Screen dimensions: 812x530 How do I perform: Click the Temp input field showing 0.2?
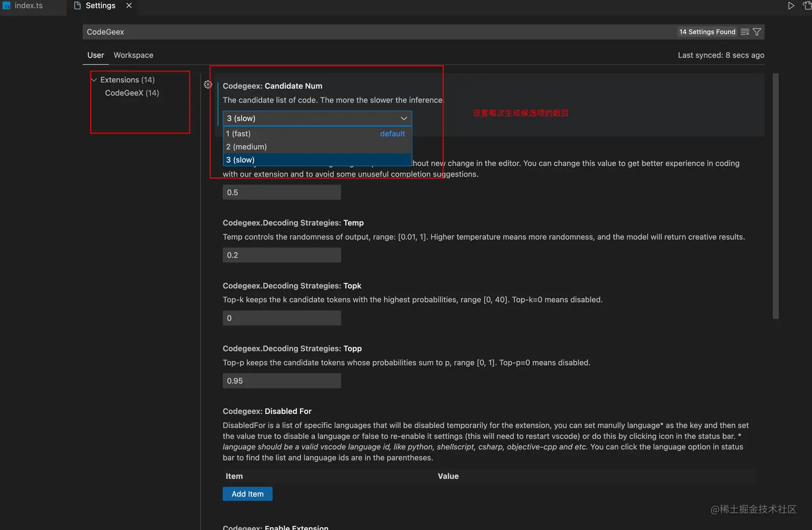pyautogui.click(x=282, y=255)
